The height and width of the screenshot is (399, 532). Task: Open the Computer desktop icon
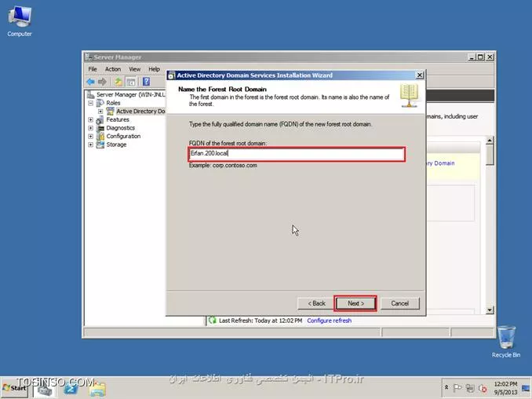tap(20, 21)
